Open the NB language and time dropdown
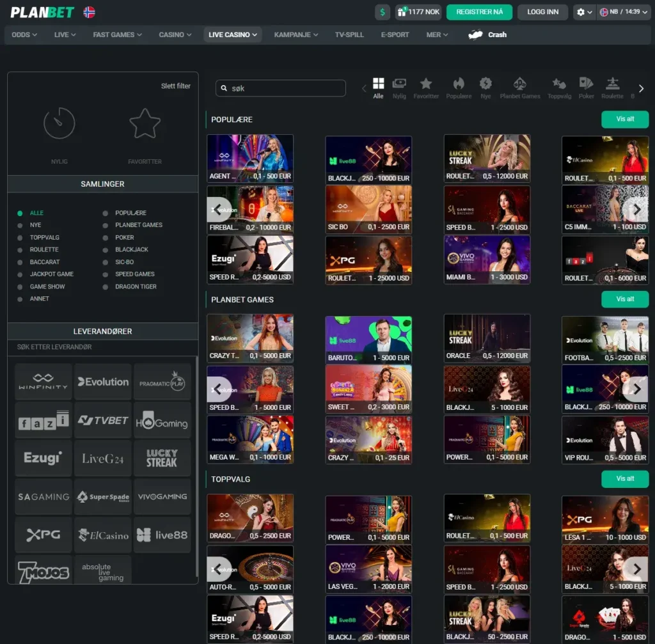This screenshot has height=644, width=655. (x=623, y=12)
